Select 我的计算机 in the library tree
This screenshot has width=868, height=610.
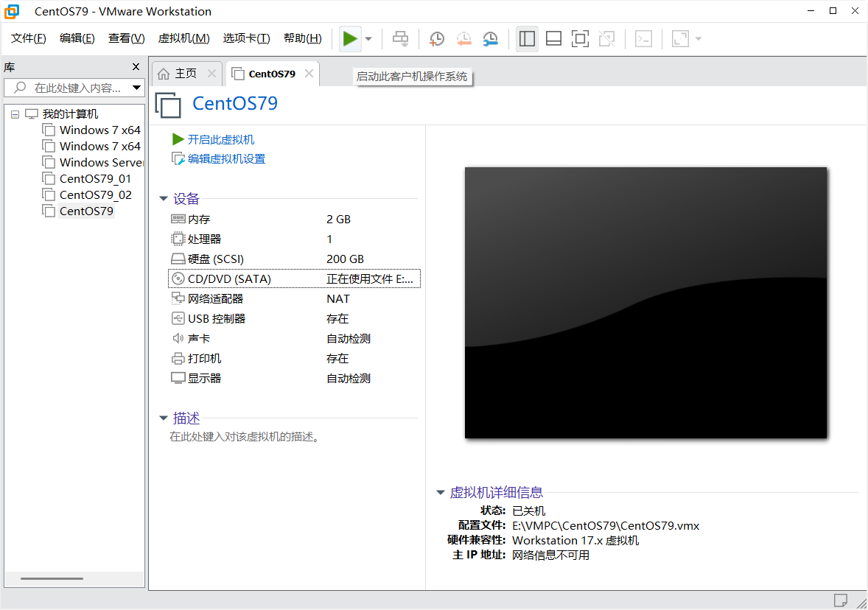tap(70, 114)
